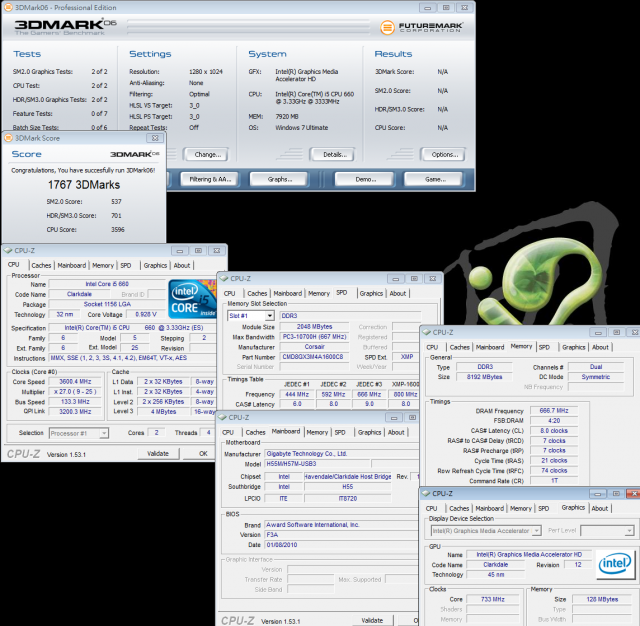640x626 pixels.
Task: Click CPU-Z app icon in the Mainboard window title
Action: tap(222, 417)
